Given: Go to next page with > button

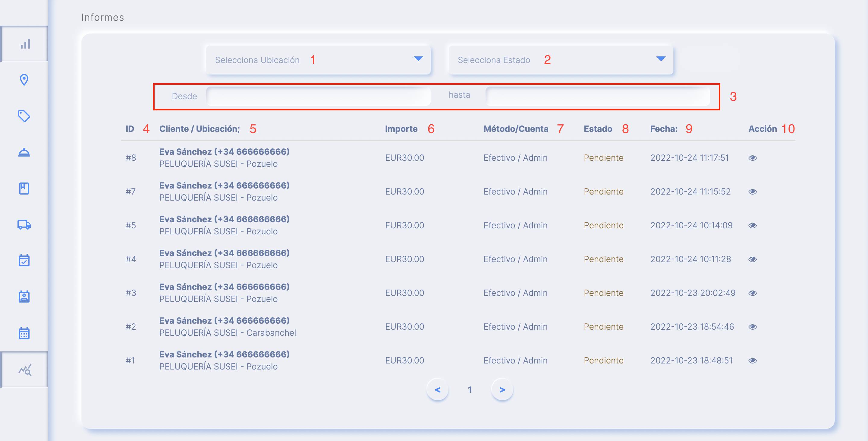Looking at the screenshot, I should click(502, 389).
